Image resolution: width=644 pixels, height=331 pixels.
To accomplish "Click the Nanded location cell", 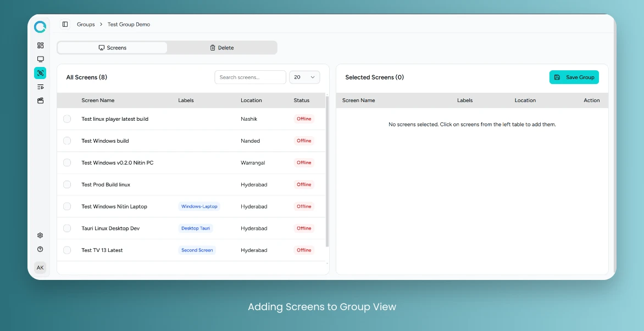I will coord(251,141).
